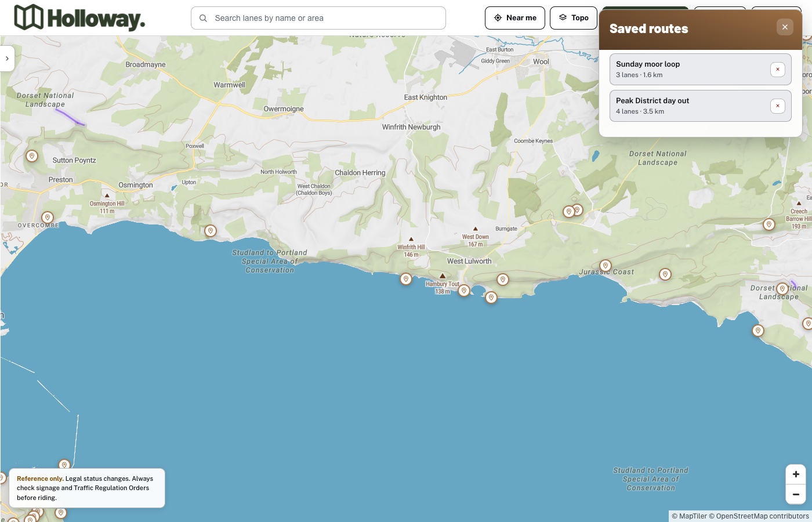
Task: Zoom out with the minus button
Action: (x=796, y=494)
